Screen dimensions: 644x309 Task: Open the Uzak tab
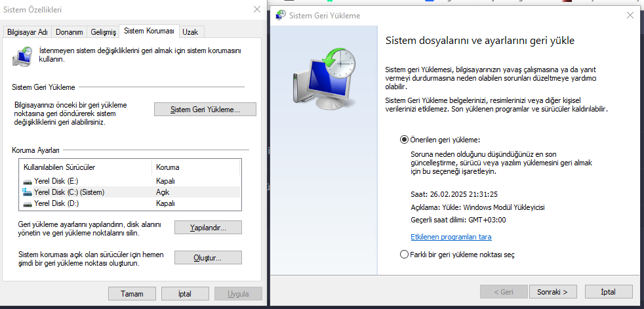click(x=191, y=32)
